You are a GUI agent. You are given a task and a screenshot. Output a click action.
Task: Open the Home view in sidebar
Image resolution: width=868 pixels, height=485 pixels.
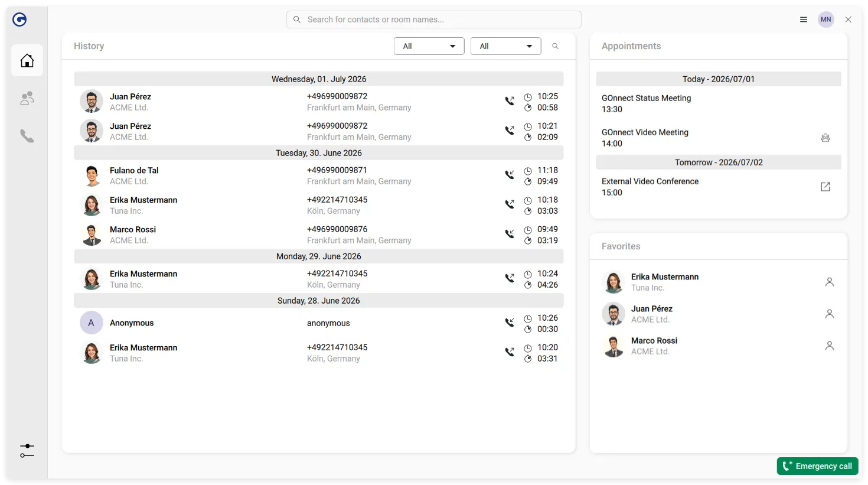(27, 60)
